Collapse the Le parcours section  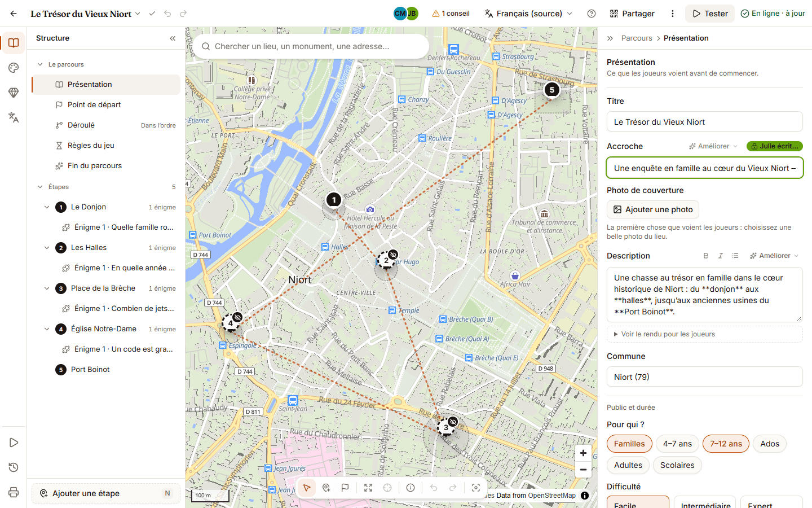[x=40, y=64]
